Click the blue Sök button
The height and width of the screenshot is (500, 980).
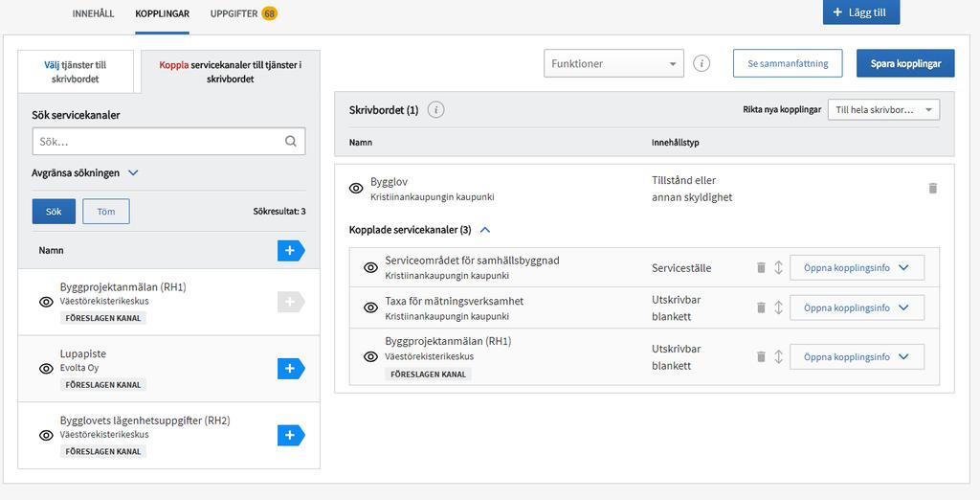pos(54,212)
